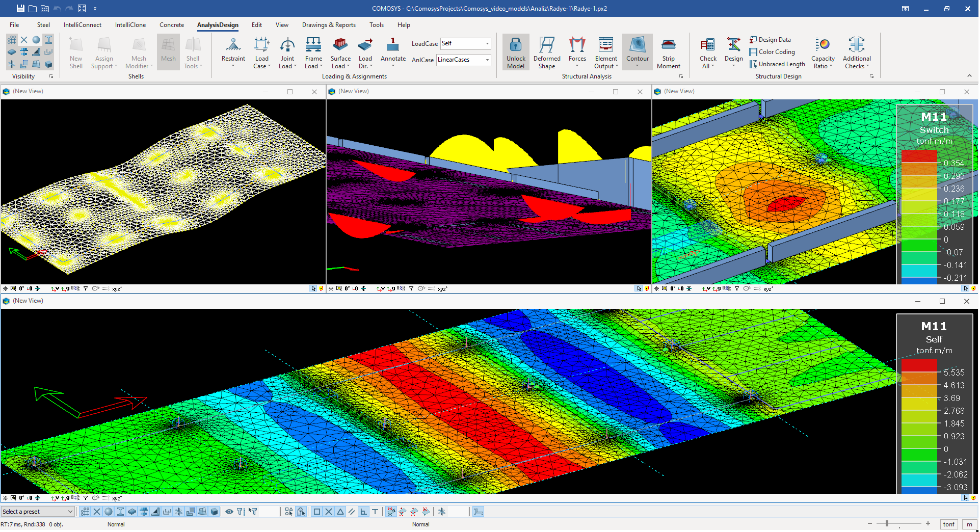Image resolution: width=980 pixels, height=532 pixels.
Task: Click the zoom out minus in status bar
Action: tap(870, 524)
